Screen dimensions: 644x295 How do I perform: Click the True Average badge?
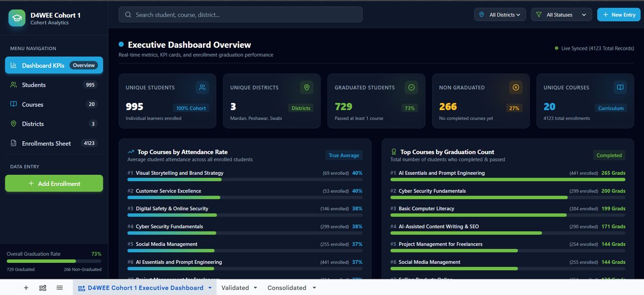344,155
